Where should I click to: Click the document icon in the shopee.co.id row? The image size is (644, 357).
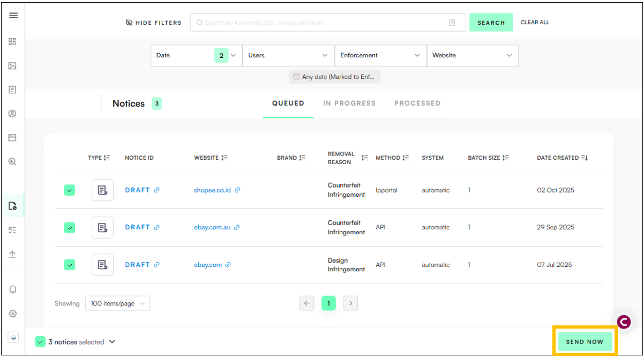click(102, 190)
